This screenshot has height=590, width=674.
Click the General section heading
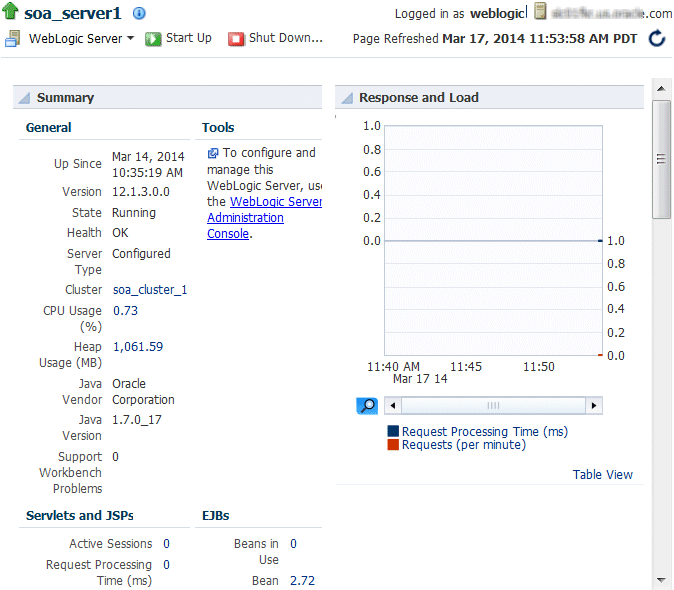(x=49, y=128)
